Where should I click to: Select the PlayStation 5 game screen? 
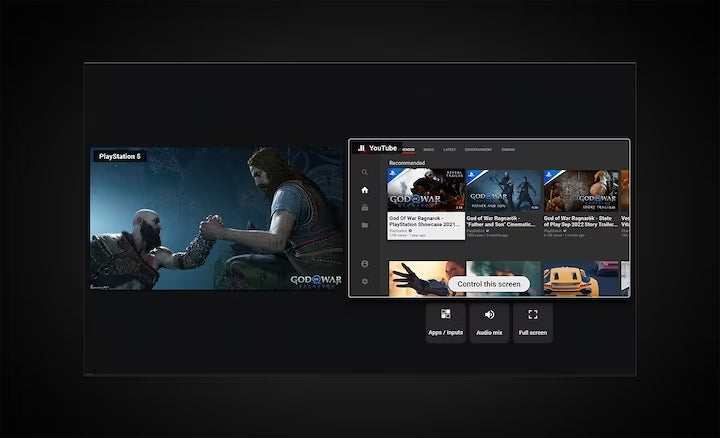click(x=217, y=219)
